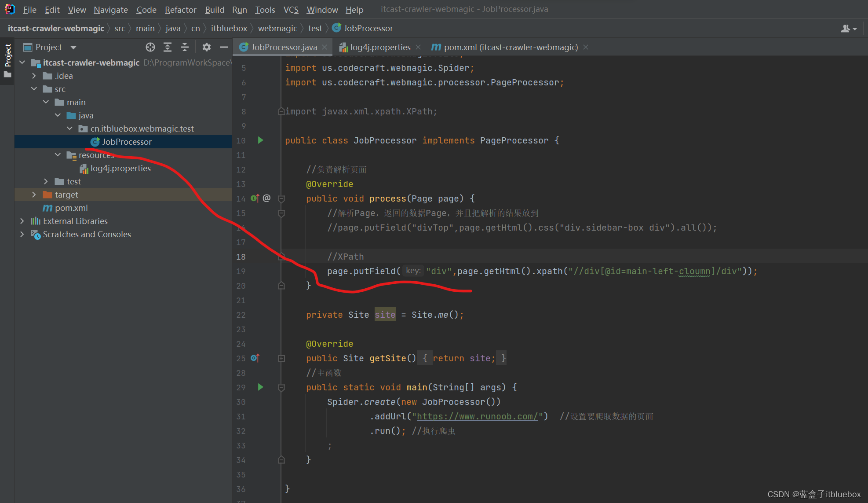Run JobProcessor class from gutter arrow
Image resolution: width=868 pixels, height=503 pixels.
point(260,140)
